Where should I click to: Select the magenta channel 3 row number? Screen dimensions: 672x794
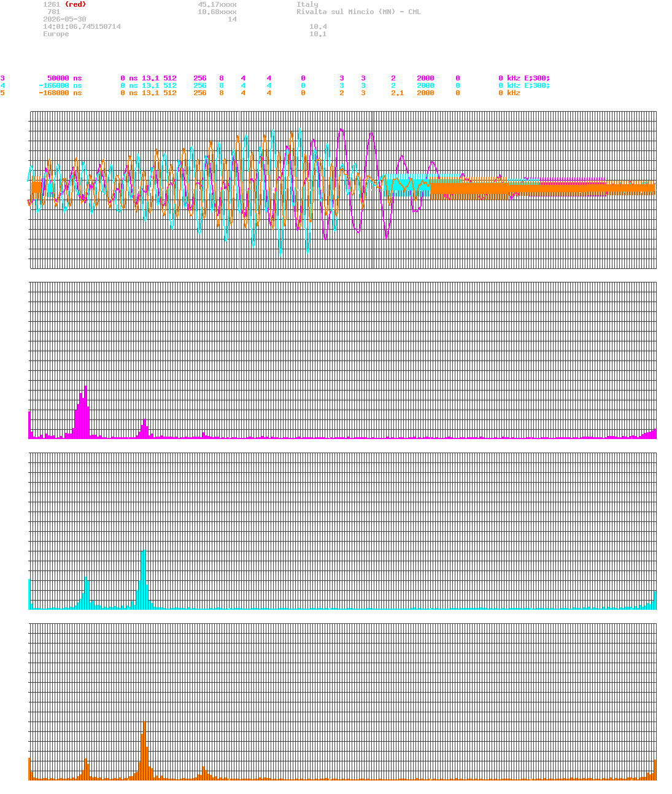click(2, 78)
